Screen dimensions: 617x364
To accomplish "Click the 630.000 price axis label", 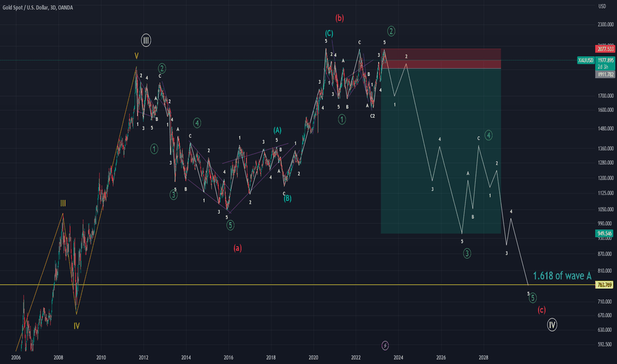I will tap(605, 330).
